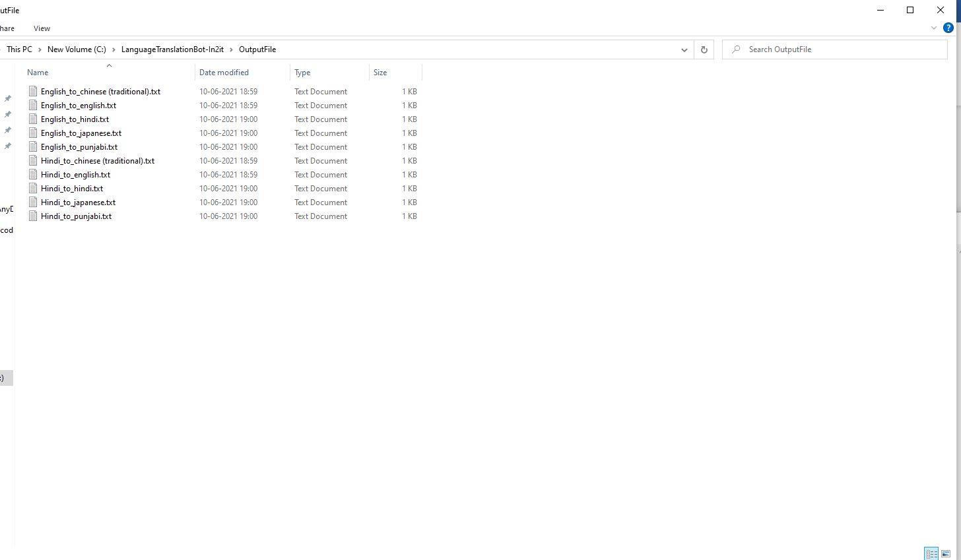The height and width of the screenshot is (560, 961).
Task: Click the OutputFile breadcrumb segment
Action: [257, 49]
